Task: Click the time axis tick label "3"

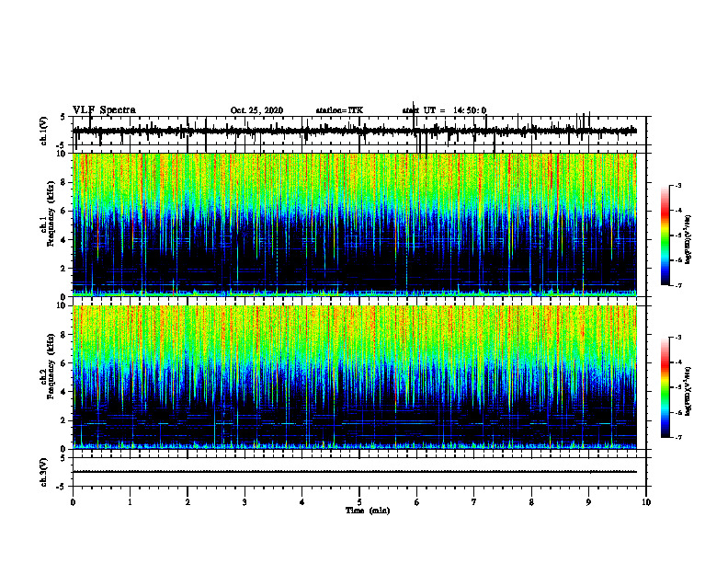Action: [245, 502]
